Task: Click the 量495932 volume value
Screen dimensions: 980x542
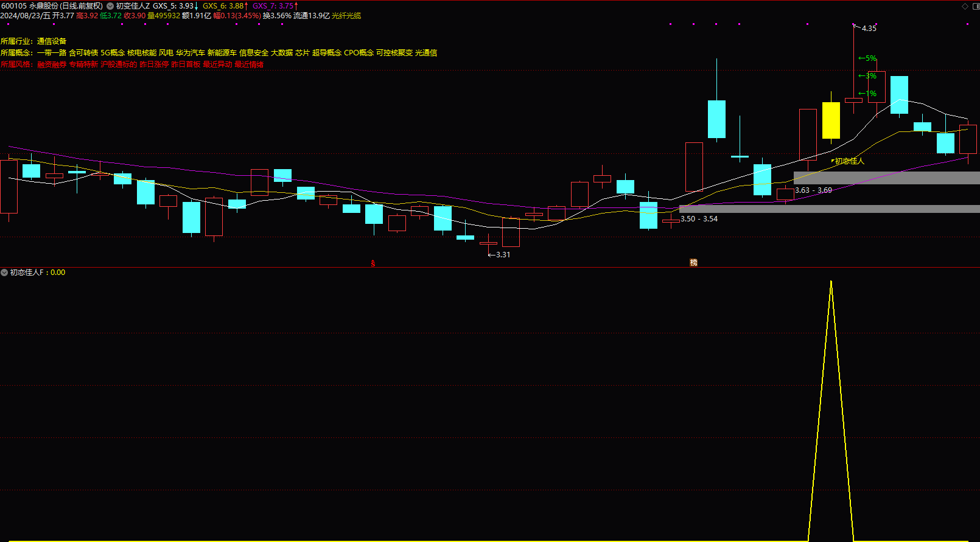Action: [x=164, y=16]
